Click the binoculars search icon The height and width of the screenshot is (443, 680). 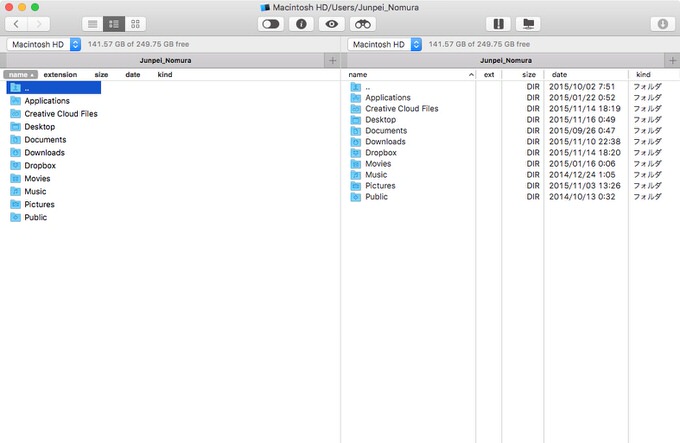point(363,23)
